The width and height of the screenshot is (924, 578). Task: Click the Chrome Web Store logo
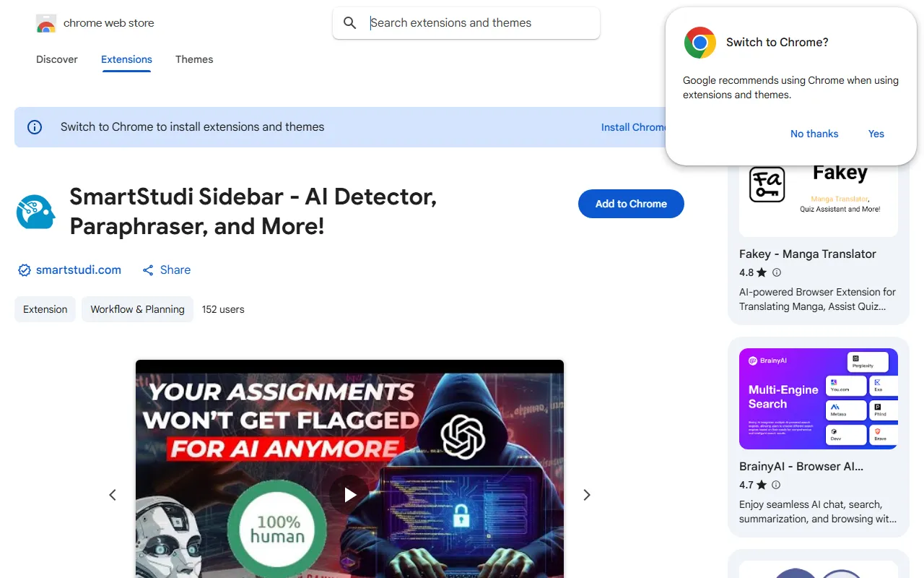click(x=46, y=23)
